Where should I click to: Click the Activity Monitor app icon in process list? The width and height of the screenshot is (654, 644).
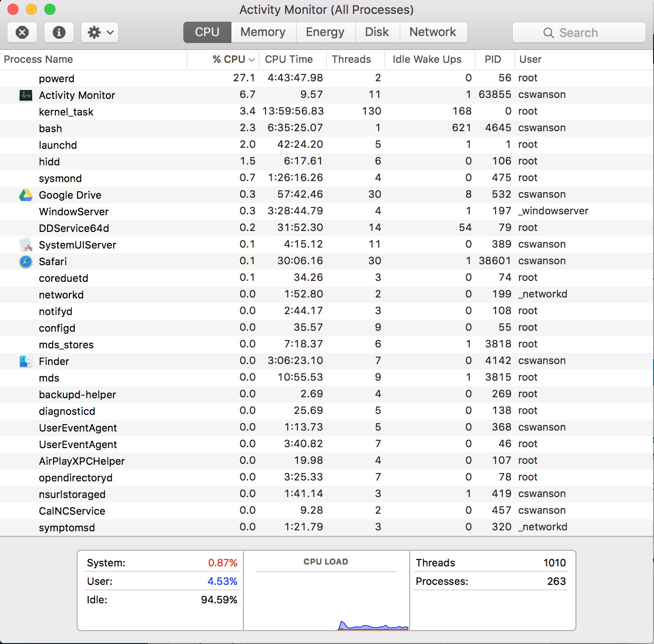tap(26, 95)
